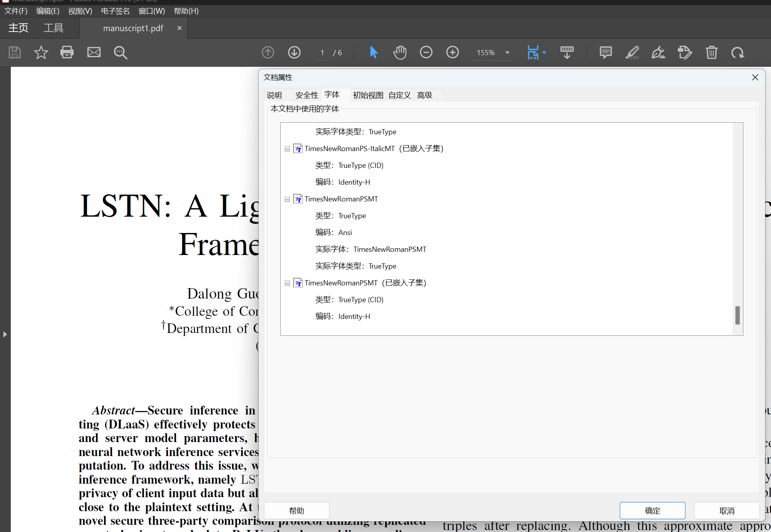
Task: Click the star bookmark icon
Action: coord(41,52)
